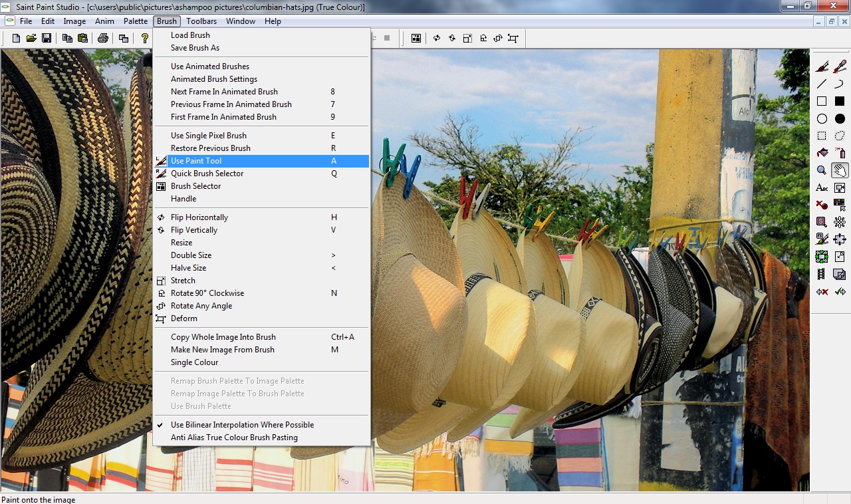Click Load Brush option

pyautogui.click(x=190, y=35)
